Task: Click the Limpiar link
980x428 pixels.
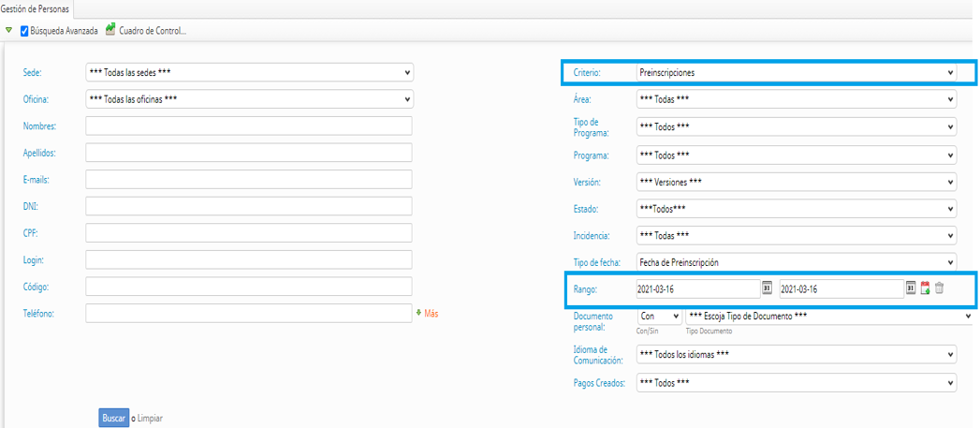Action: [x=150, y=418]
